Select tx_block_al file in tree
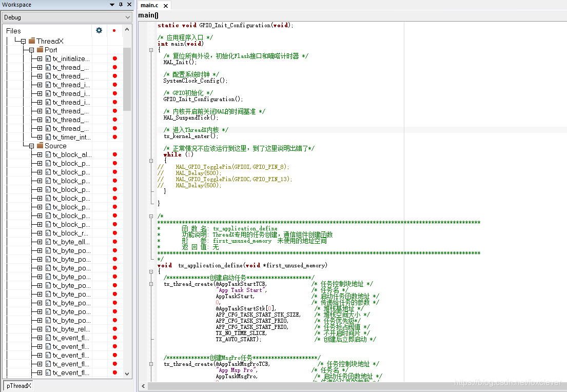567x392 pixels. pyautogui.click(x=72, y=154)
